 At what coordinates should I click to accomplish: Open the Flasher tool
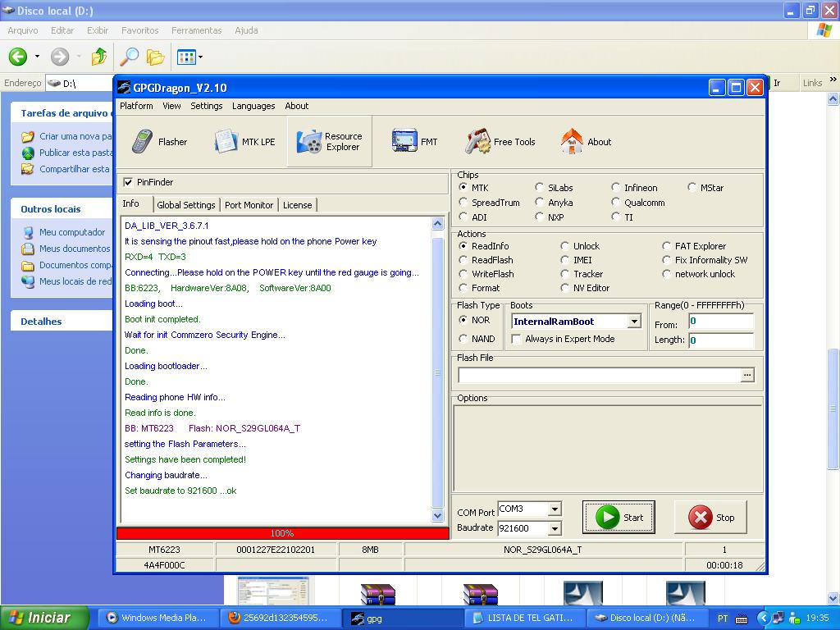(159, 142)
